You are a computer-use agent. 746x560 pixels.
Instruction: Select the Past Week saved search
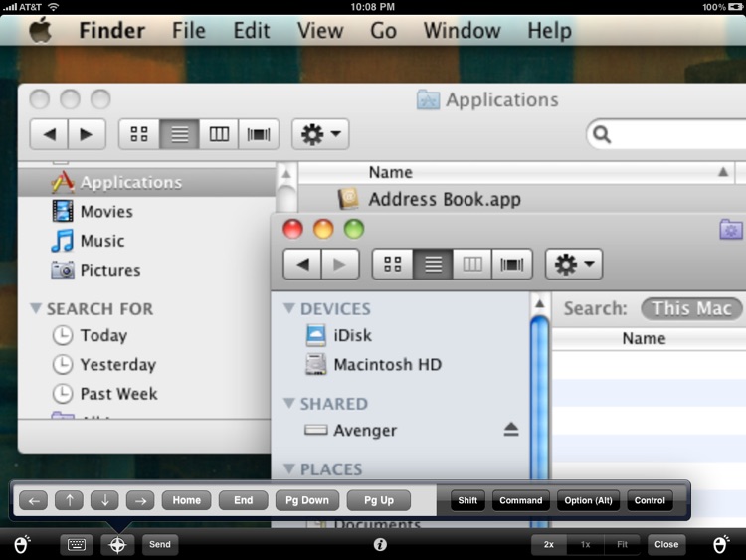[x=104, y=394]
